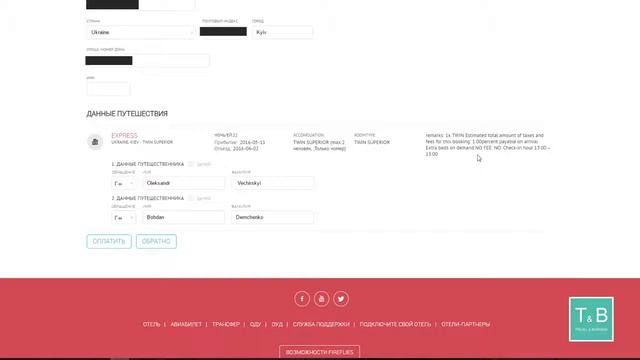640x360 pixels.
Task: Go to ОТЕЛЬ in footer menu
Action: click(151, 324)
